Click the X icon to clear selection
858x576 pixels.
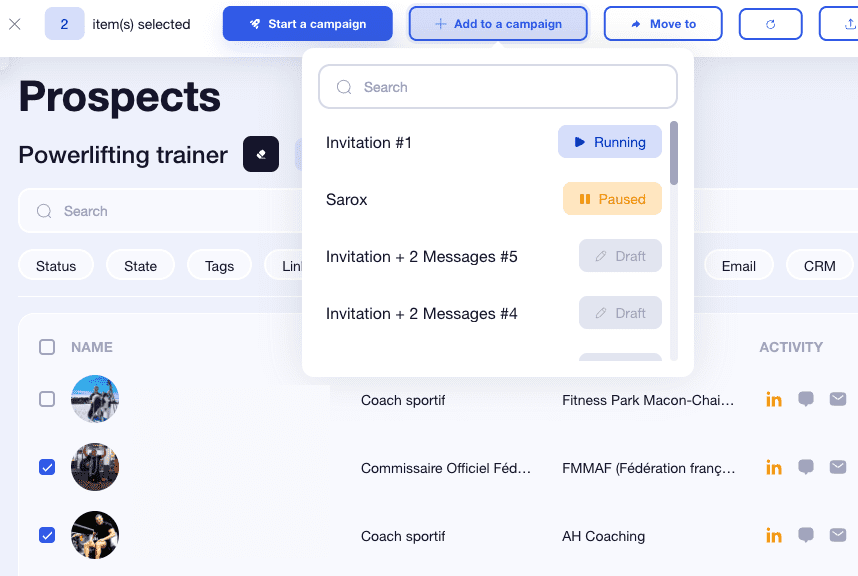[14, 24]
